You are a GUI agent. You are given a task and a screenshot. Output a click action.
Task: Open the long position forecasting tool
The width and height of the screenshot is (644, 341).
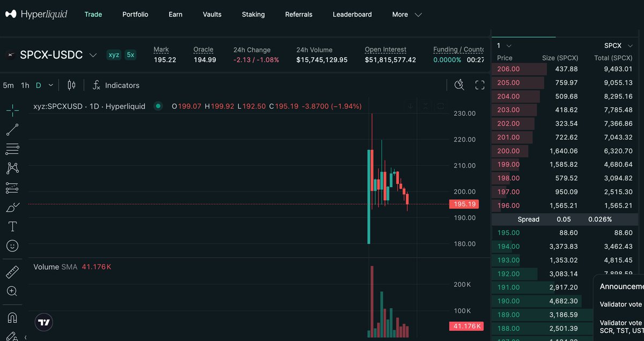[12, 188]
